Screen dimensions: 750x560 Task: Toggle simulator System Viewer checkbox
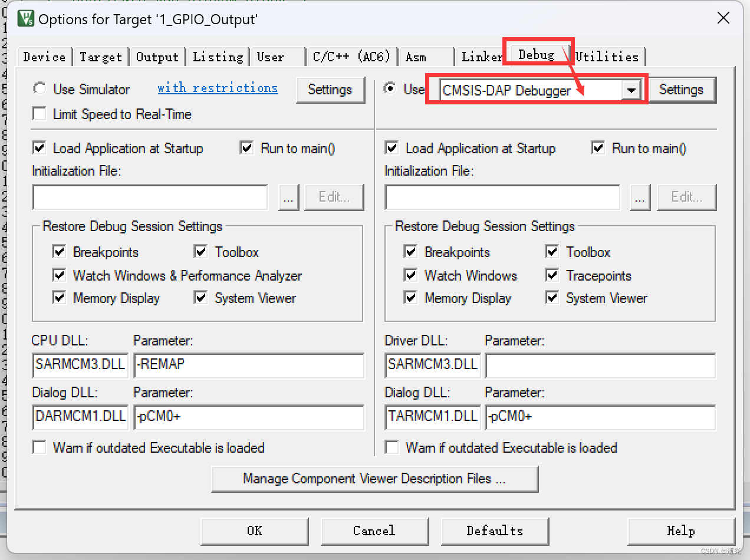point(201,298)
